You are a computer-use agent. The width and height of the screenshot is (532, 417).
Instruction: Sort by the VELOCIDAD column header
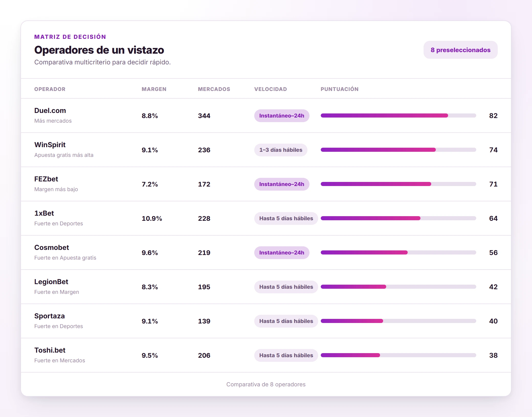pos(271,89)
